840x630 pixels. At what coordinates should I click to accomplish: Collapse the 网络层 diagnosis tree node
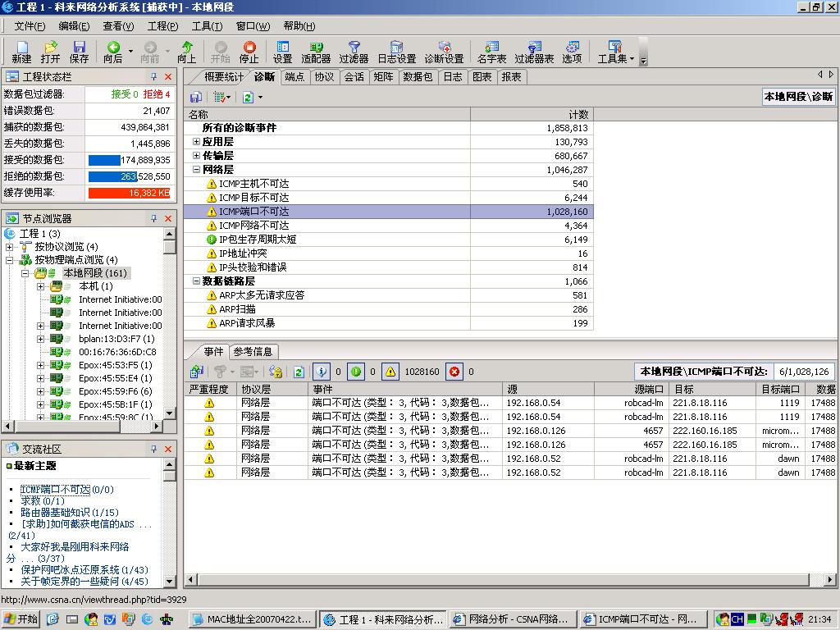click(197, 170)
